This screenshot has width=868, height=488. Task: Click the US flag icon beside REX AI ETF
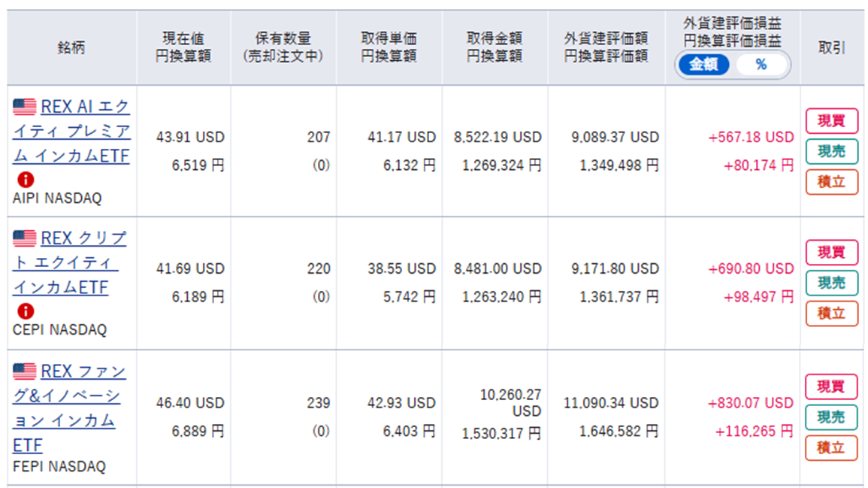tap(24, 106)
